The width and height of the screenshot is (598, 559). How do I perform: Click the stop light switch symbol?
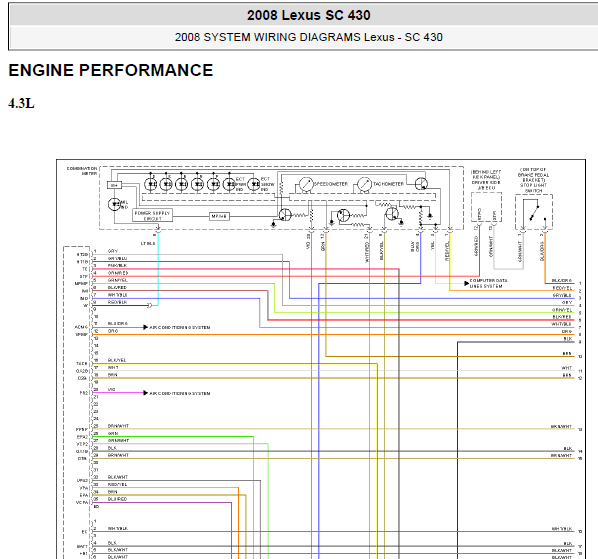[x=534, y=212]
